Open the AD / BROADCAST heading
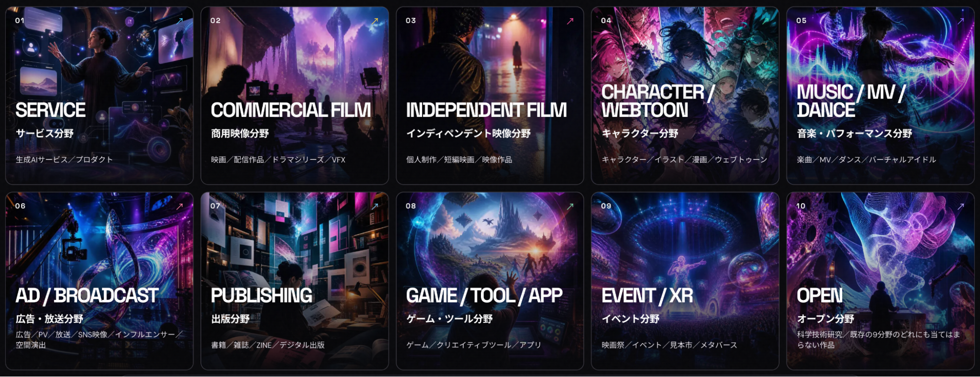The height and width of the screenshot is (377, 980). [x=87, y=296]
